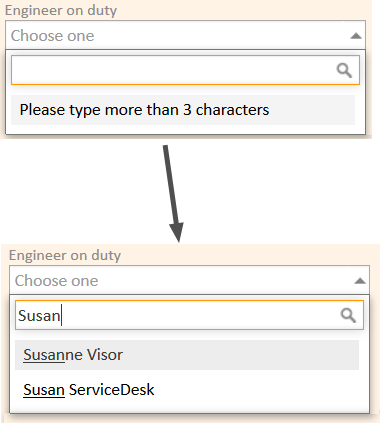The height and width of the screenshot is (435, 392).
Task: Click the word ServiceDesk in the second result
Action: 112,390
